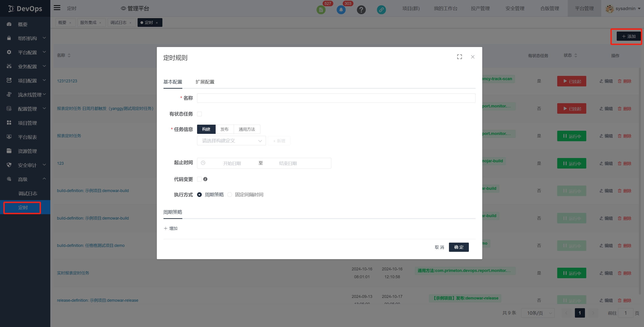Click info icon beside 代码变更
This screenshot has width=644, height=327.
[205, 179]
